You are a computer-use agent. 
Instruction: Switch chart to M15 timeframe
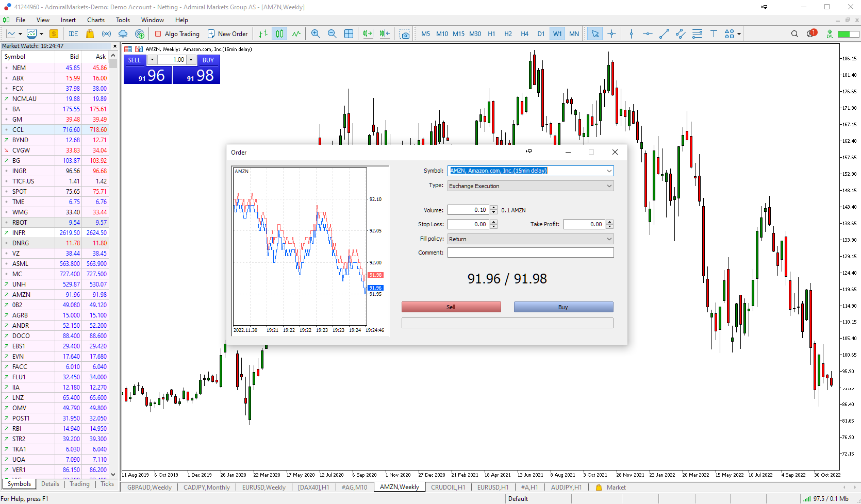458,34
